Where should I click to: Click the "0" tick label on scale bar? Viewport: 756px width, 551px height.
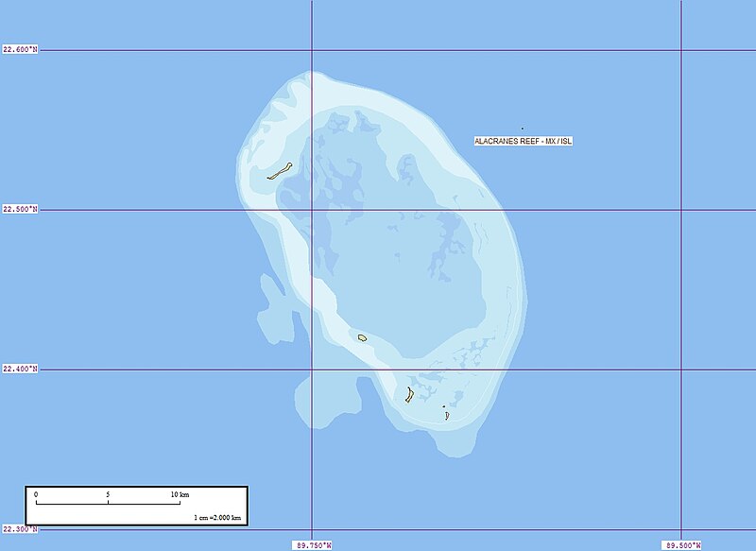[36, 494]
